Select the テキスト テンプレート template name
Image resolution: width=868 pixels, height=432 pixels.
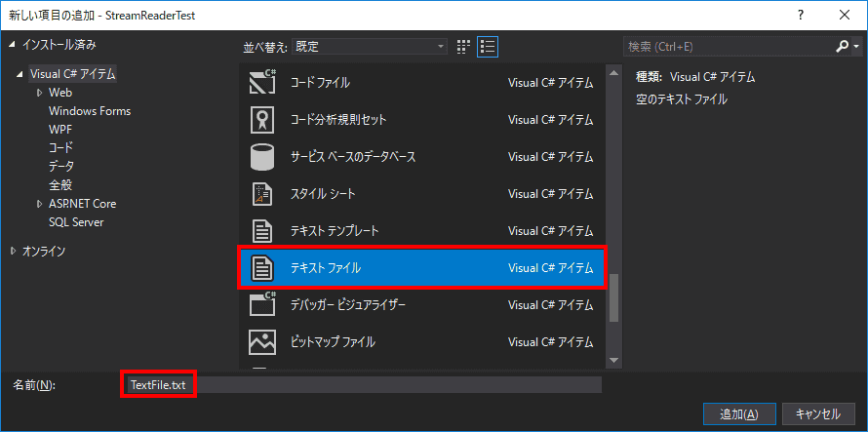pos(335,231)
